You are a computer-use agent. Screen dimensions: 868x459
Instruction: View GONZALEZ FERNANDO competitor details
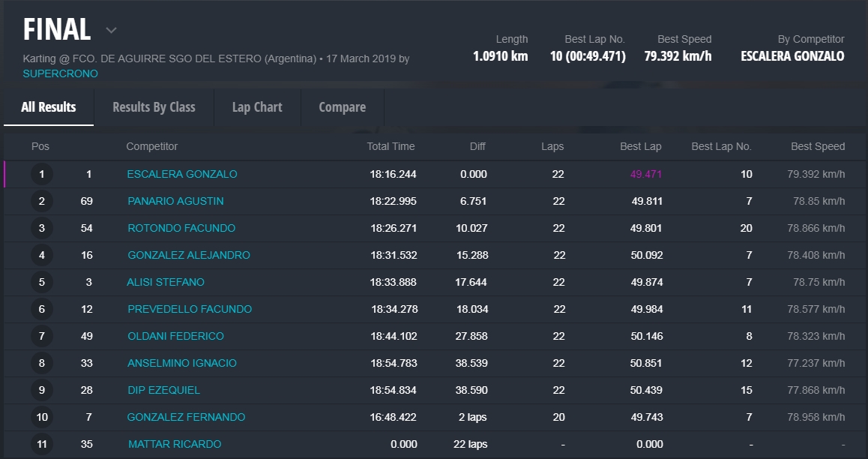pyautogui.click(x=186, y=417)
